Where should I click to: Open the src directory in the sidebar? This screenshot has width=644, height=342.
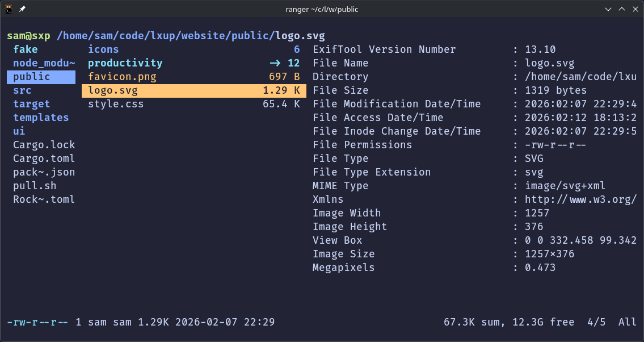pyautogui.click(x=22, y=90)
